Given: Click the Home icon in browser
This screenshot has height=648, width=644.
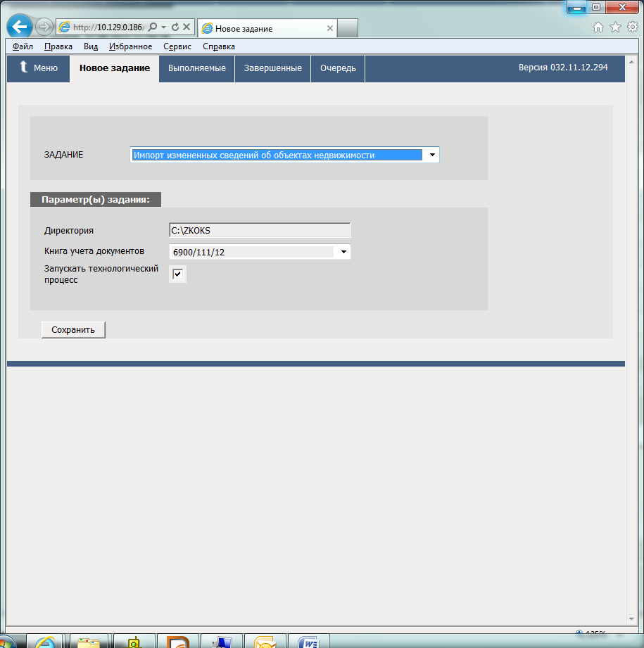Looking at the screenshot, I should click(598, 27).
